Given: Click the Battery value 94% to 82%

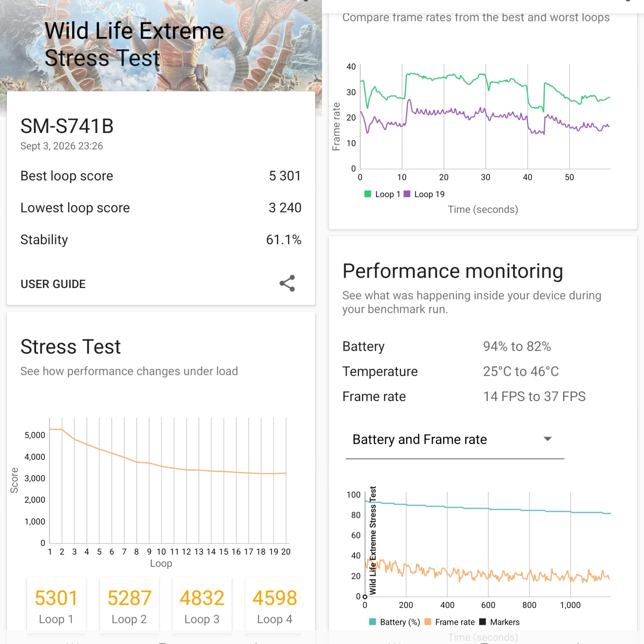Looking at the screenshot, I should click(x=517, y=346).
